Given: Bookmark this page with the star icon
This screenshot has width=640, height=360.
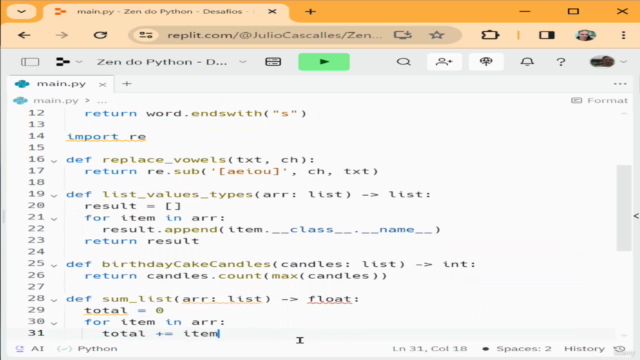Looking at the screenshot, I should [x=436, y=35].
